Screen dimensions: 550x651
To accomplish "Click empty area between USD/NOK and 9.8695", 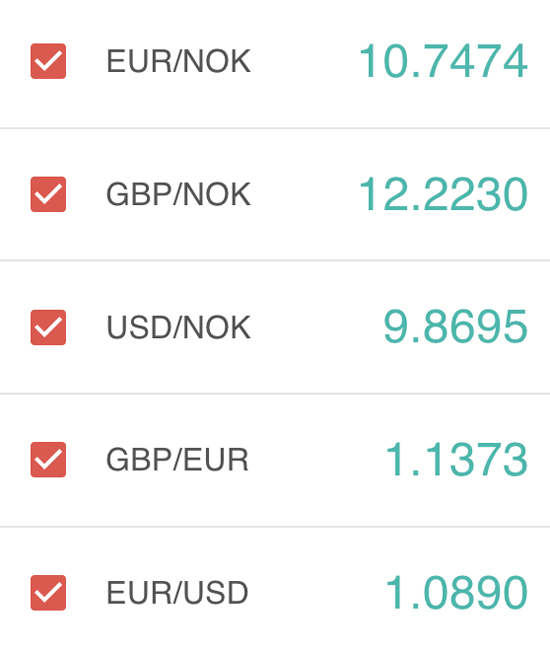I will point(317,327).
